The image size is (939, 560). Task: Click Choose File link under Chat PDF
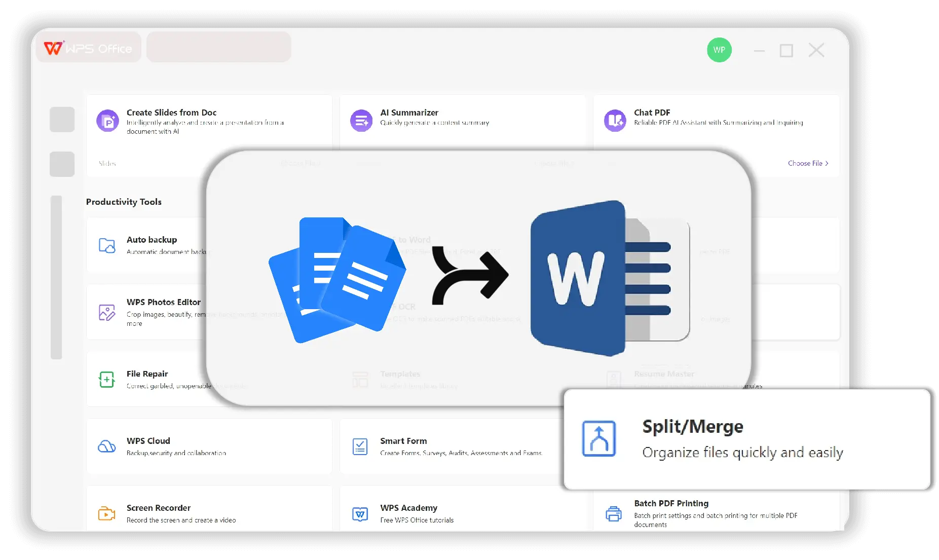tap(808, 163)
